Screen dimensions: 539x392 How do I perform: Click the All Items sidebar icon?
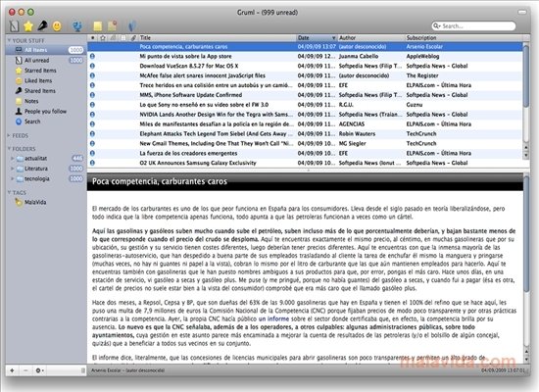tap(19, 50)
